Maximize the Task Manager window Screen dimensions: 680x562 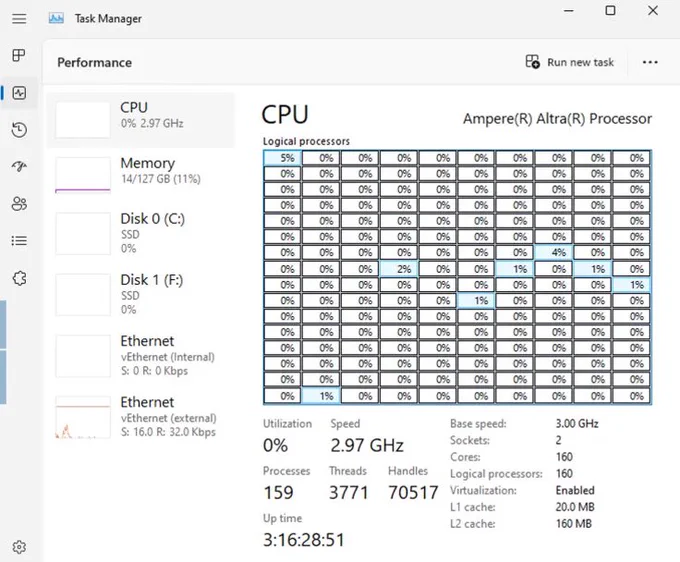point(610,10)
